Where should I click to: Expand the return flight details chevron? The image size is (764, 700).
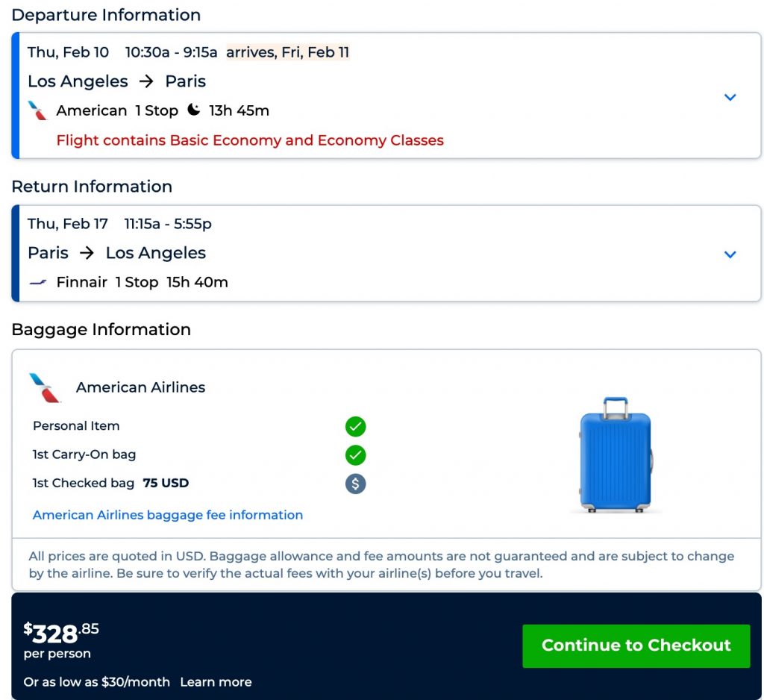click(x=730, y=254)
